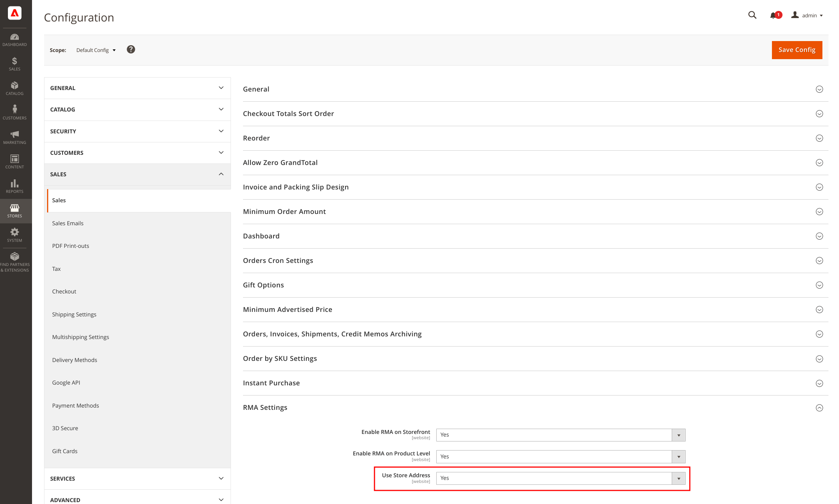Image resolution: width=839 pixels, height=504 pixels.
Task: Expand the GENERAL configuration tab
Action: tap(138, 88)
